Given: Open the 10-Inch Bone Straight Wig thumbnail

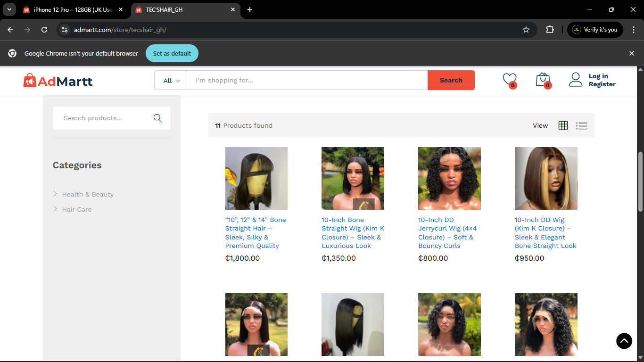Looking at the screenshot, I should tap(353, 178).
